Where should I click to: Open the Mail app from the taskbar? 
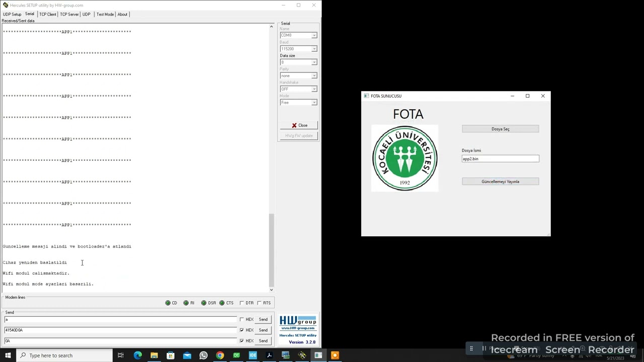(x=187, y=355)
